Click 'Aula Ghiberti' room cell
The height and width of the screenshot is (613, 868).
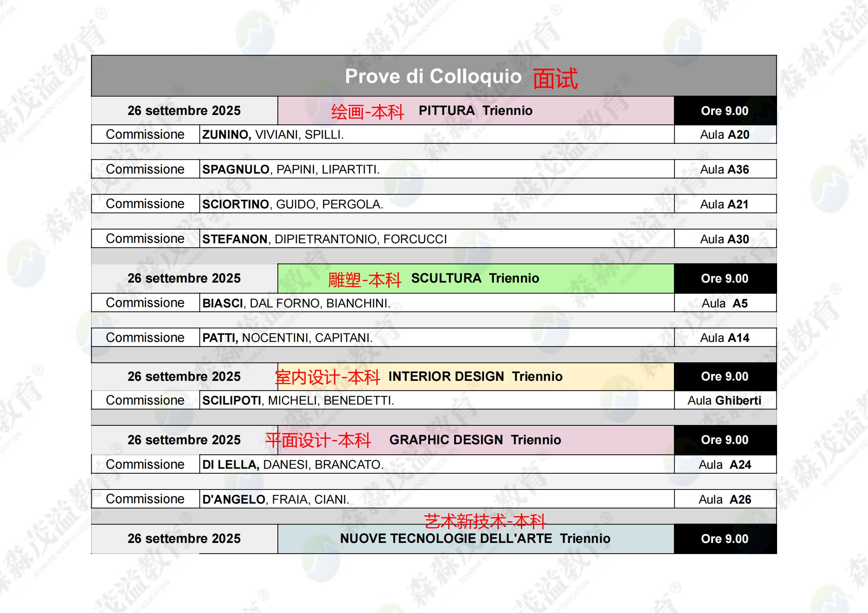[x=725, y=401]
